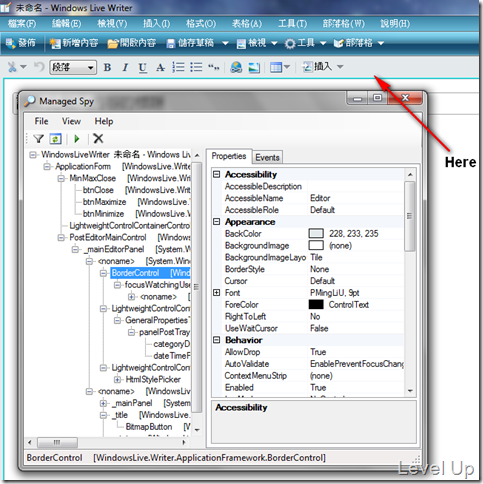483x484 pixels.
Task: Collapse the PostEditorMainControl tree node
Action: pos(61,238)
